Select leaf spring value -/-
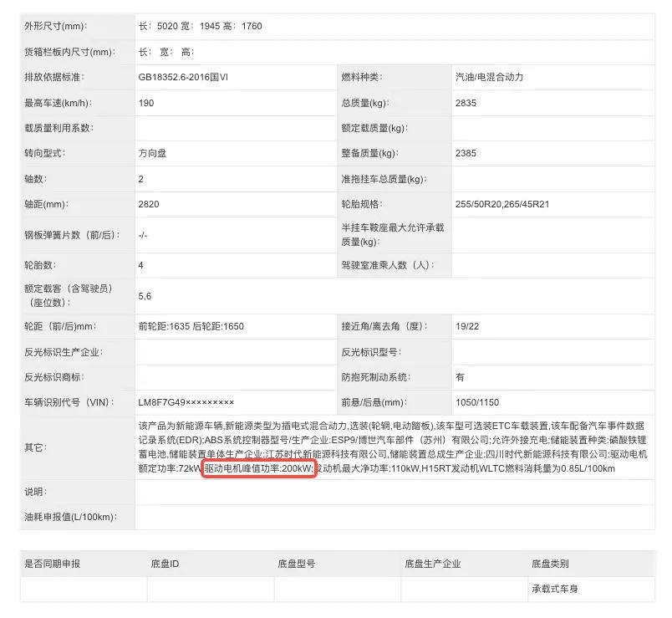The width and height of the screenshot is (672, 618). click(x=143, y=236)
